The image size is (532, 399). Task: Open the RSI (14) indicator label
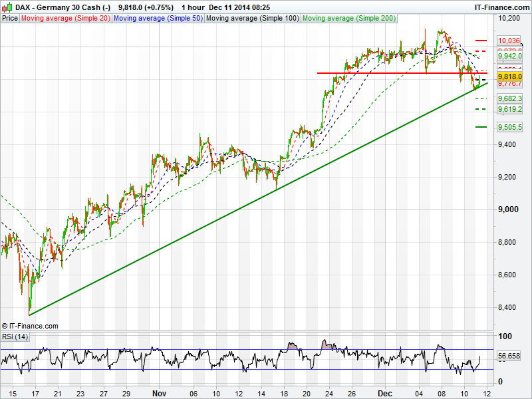click(x=15, y=336)
